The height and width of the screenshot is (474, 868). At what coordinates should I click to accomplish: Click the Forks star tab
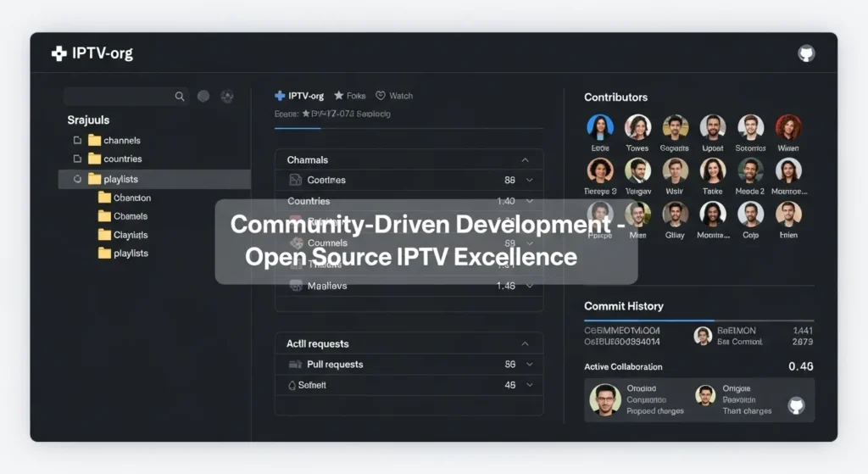[x=350, y=96]
